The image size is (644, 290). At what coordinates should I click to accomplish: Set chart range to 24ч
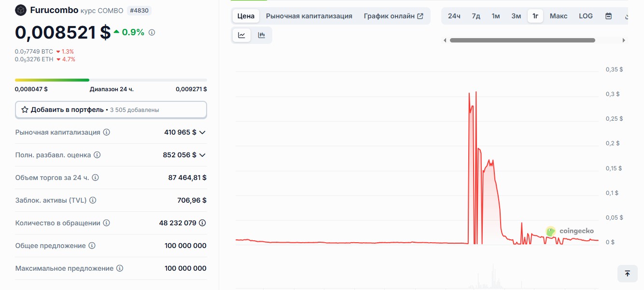pos(454,16)
